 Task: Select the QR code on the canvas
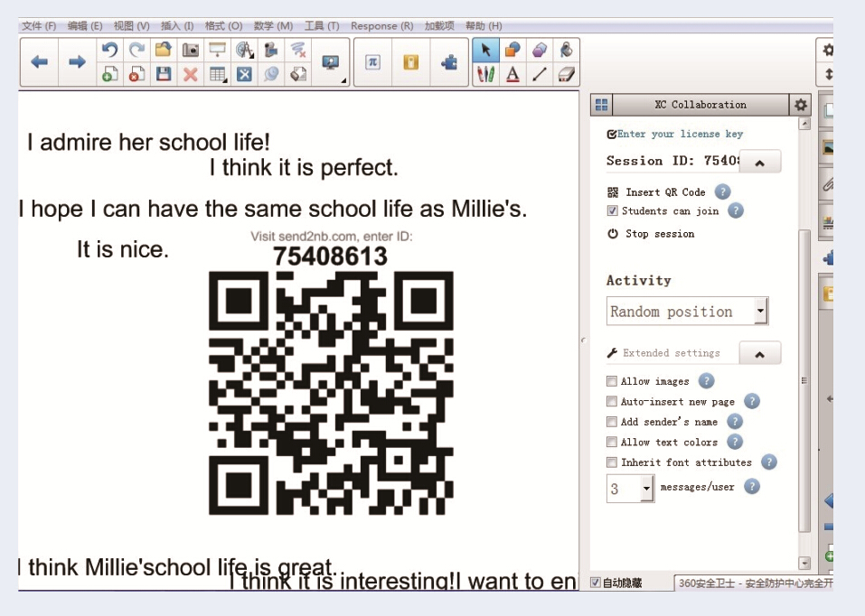[331, 393]
